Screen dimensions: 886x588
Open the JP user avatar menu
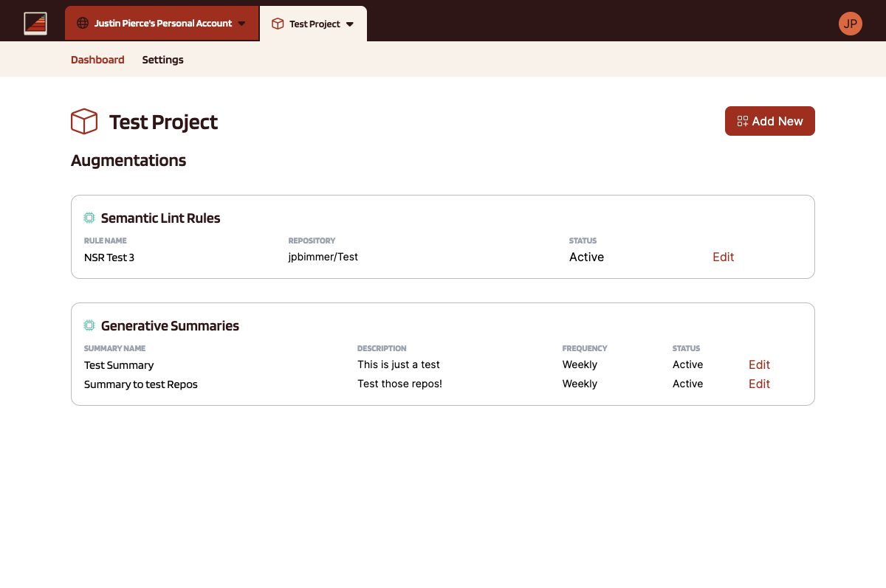tap(851, 24)
